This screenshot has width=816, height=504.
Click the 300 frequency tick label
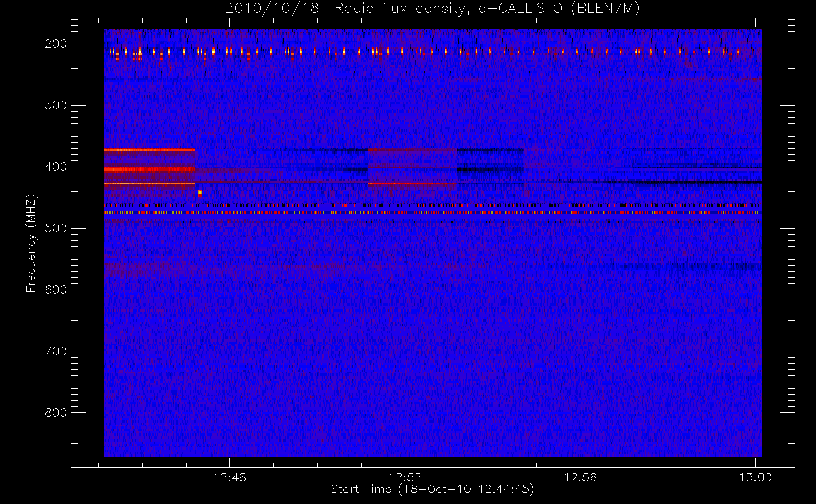click(55, 105)
